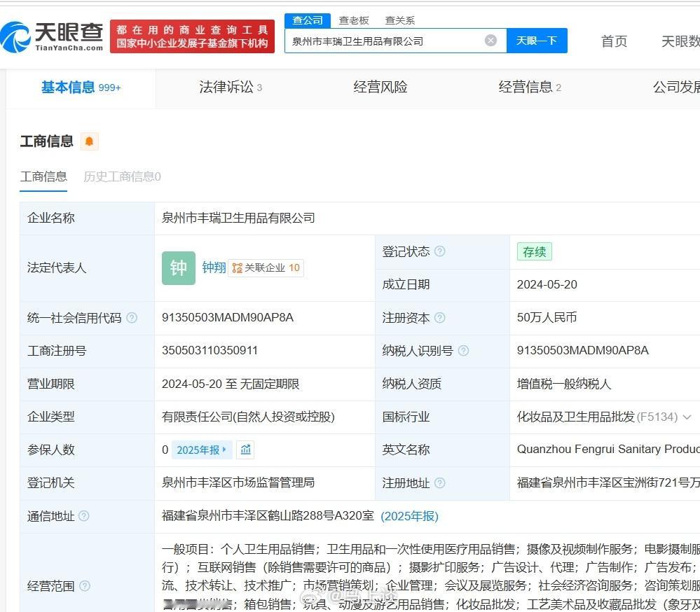The width and height of the screenshot is (700, 612).
Task: Open the 参保人数 trend chart icon
Action: 245,450
